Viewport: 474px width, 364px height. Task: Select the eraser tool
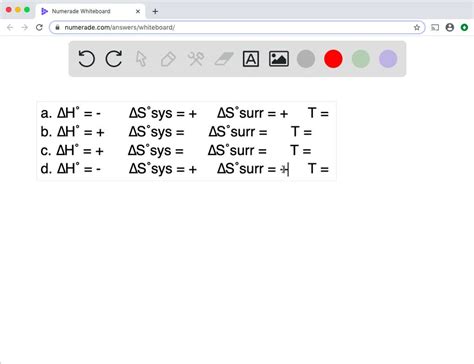224,59
